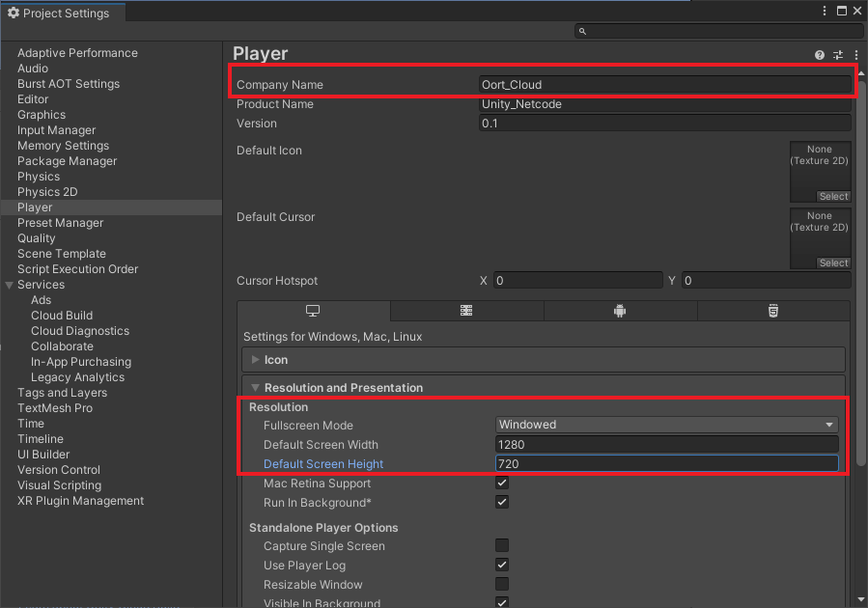
Task: Click the Default Screen Width field
Action: click(666, 444)
